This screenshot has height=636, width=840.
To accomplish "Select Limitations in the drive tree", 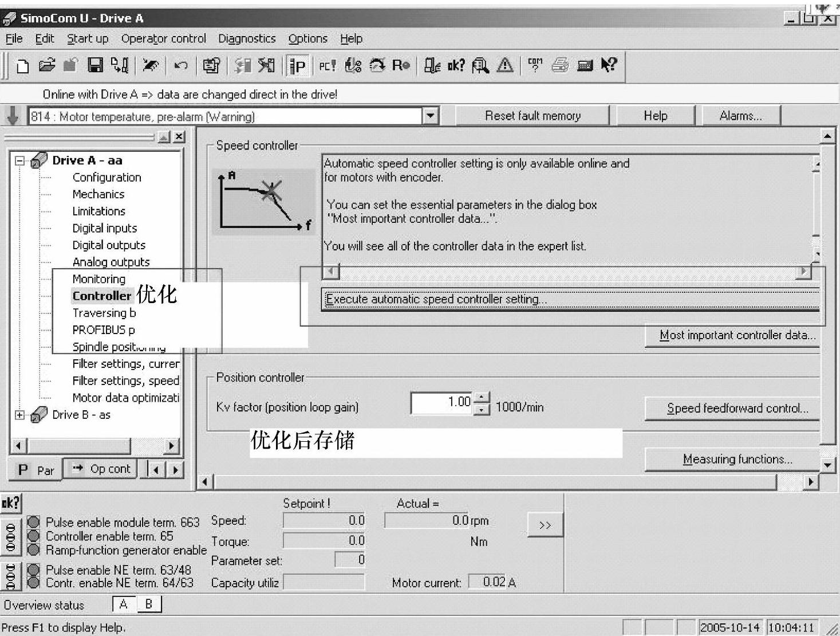I will (x=98, y=211).
